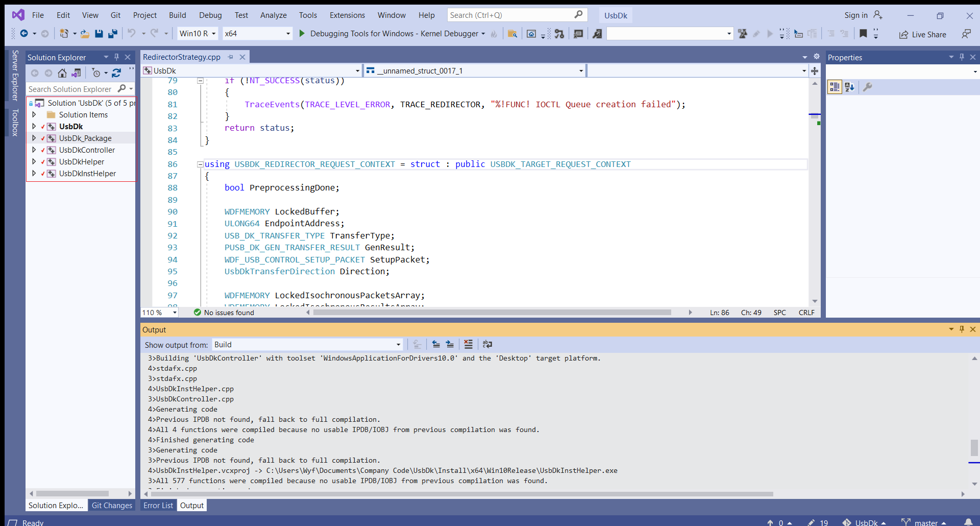Image resolution: width=980 pixels, height=526 pixels.
Task: Toggle word wrap in the Output window
Action: pyautogui.click(x=487, y=344)
